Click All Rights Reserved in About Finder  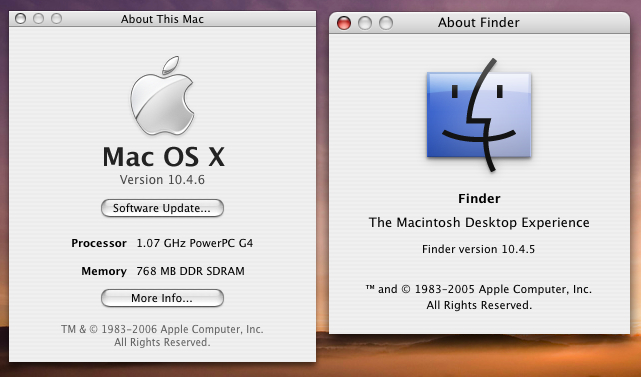tap(479, 305)
